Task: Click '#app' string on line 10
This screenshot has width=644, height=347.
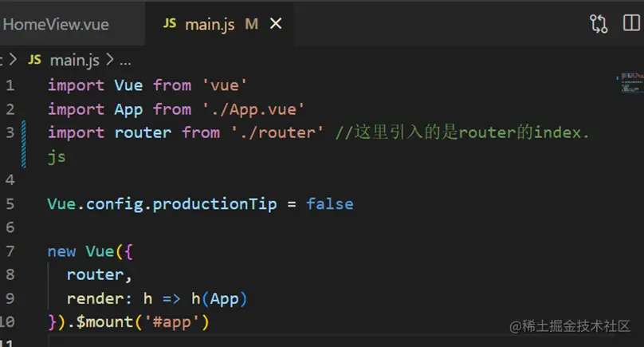Action: tap(172, 322)
